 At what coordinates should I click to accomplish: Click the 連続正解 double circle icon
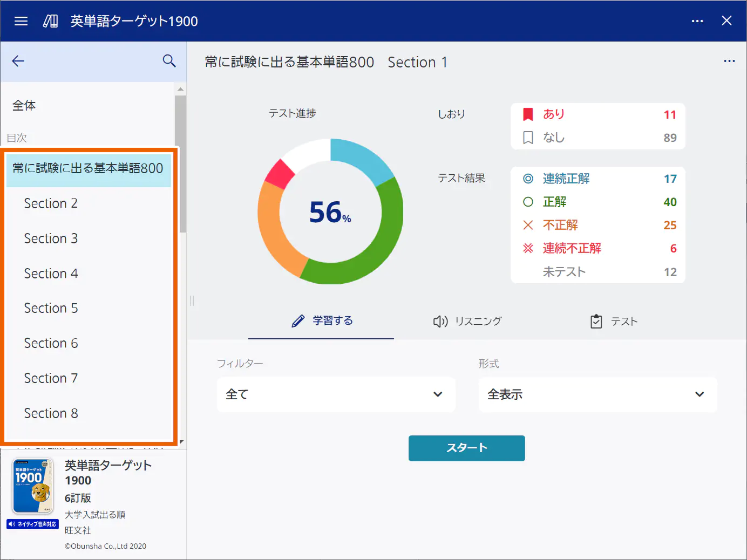pyautogui.click(x=528, y=179)
